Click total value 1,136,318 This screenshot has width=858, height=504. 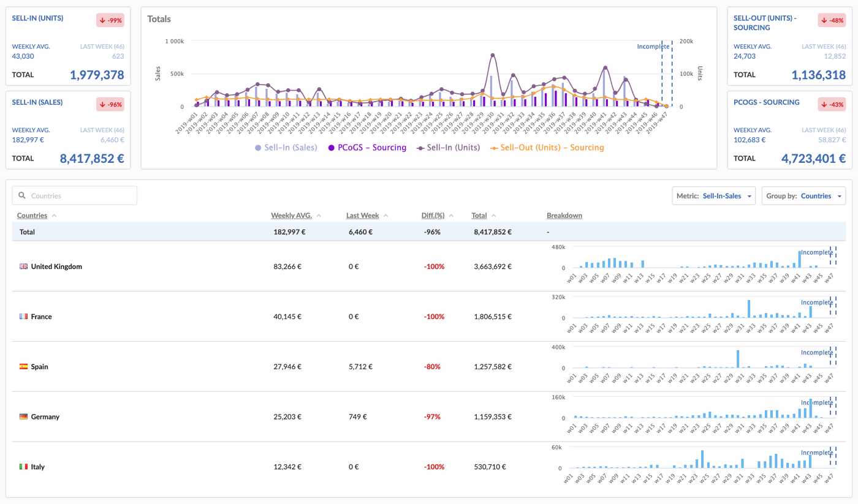819,75
